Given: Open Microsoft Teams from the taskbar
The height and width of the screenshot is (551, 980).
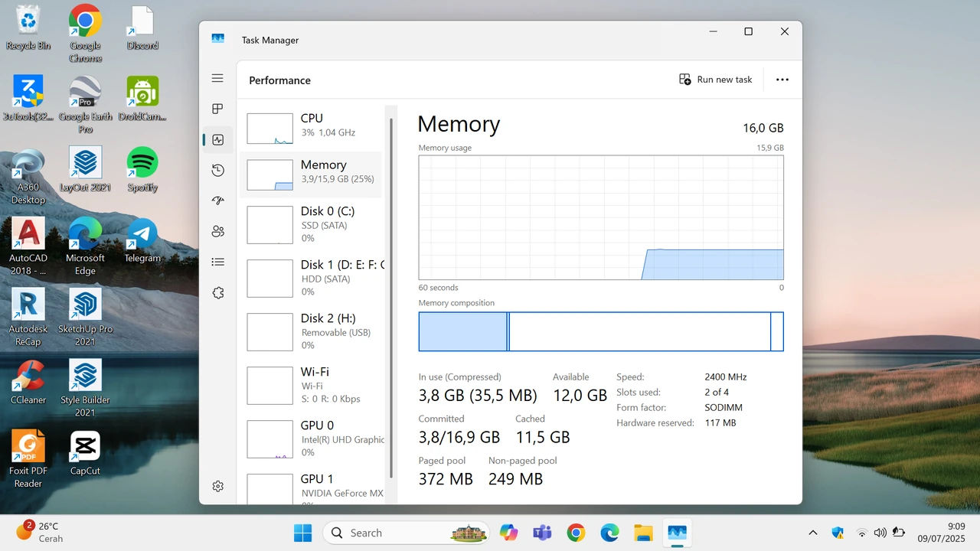Looking at the screenshot, I should pyautogui.click(x=542, y=533).
